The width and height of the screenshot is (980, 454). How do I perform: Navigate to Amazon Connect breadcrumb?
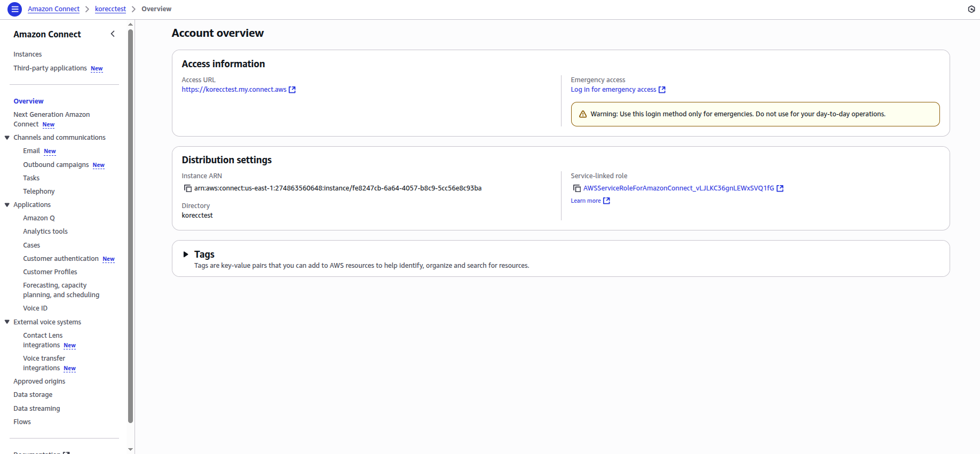53,9
